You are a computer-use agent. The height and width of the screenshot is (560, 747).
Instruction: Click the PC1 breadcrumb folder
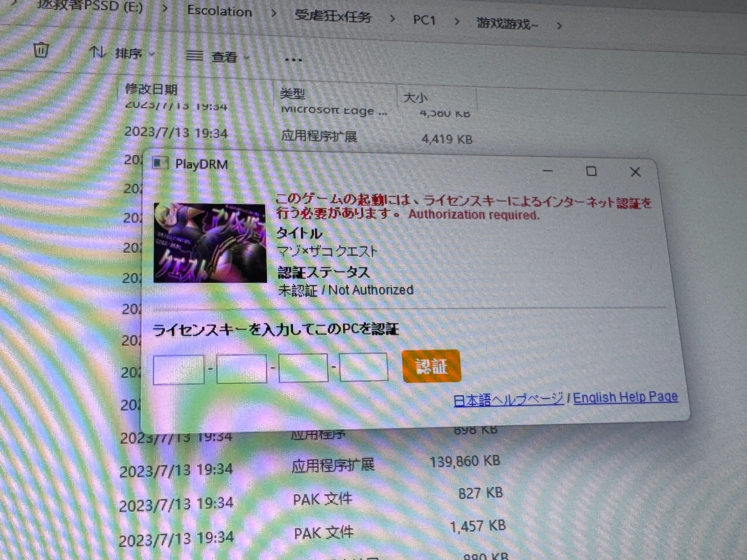coord(424,20)
